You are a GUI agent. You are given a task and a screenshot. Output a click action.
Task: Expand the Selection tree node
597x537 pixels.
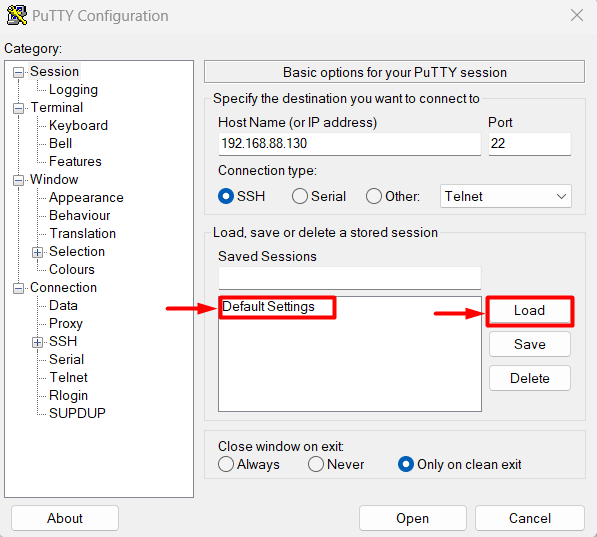tap(37, 253)
